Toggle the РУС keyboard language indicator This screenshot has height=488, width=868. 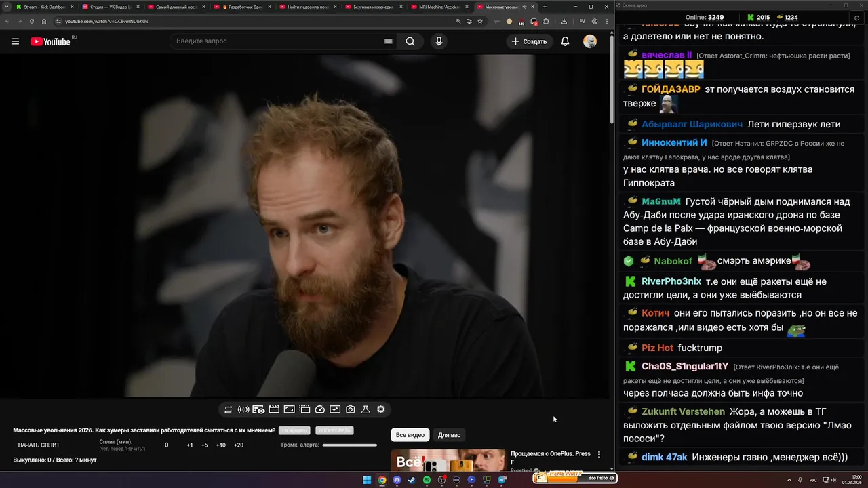coord(813,480)
